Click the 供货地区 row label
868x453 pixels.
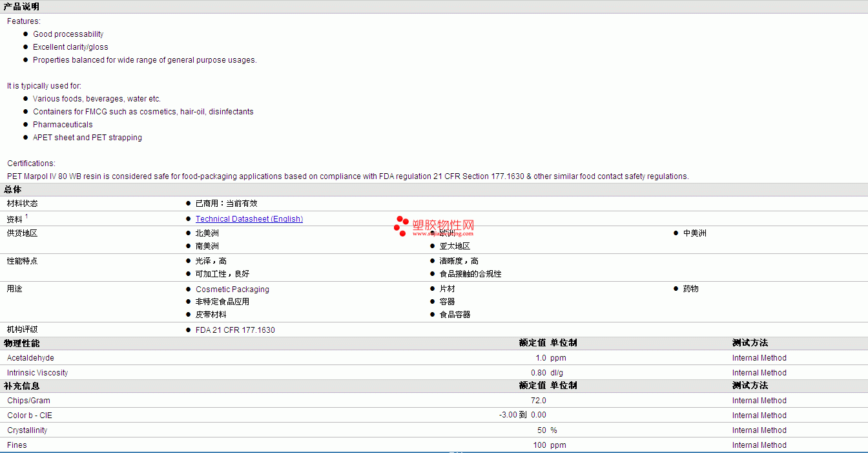23,233
